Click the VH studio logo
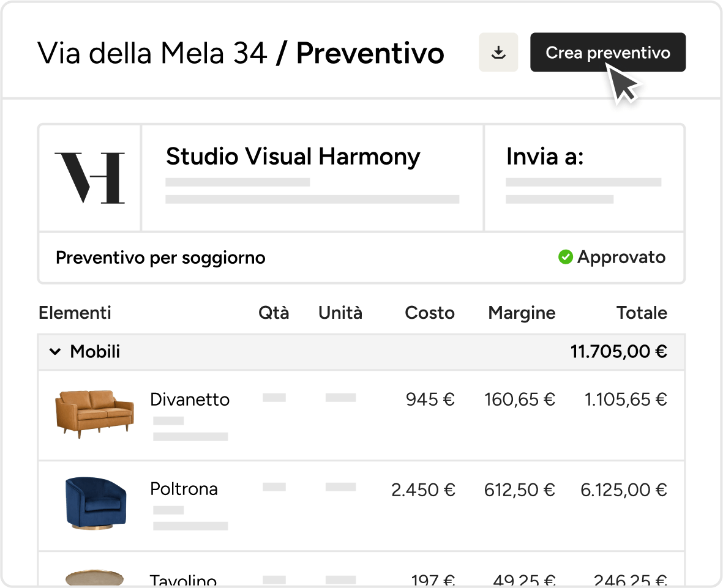 90,178
